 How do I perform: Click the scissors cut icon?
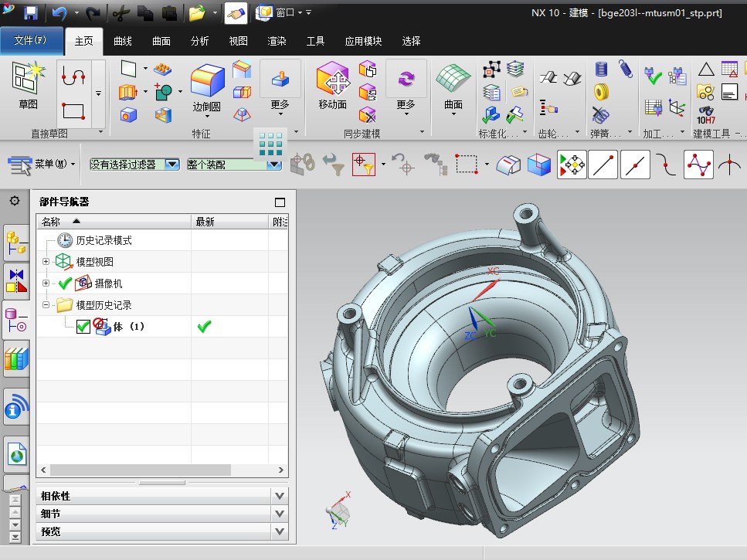pyautogui.click(x=121, y=13)
